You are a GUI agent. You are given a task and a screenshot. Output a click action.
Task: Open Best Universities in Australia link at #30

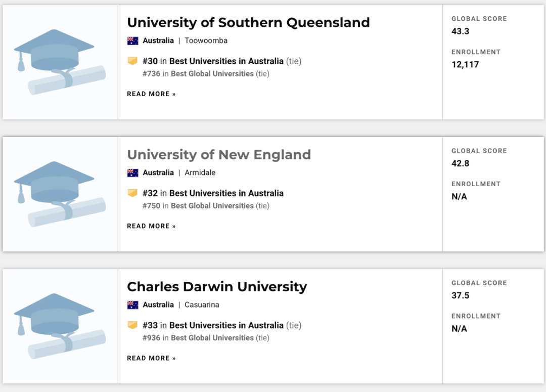point(226,61)
